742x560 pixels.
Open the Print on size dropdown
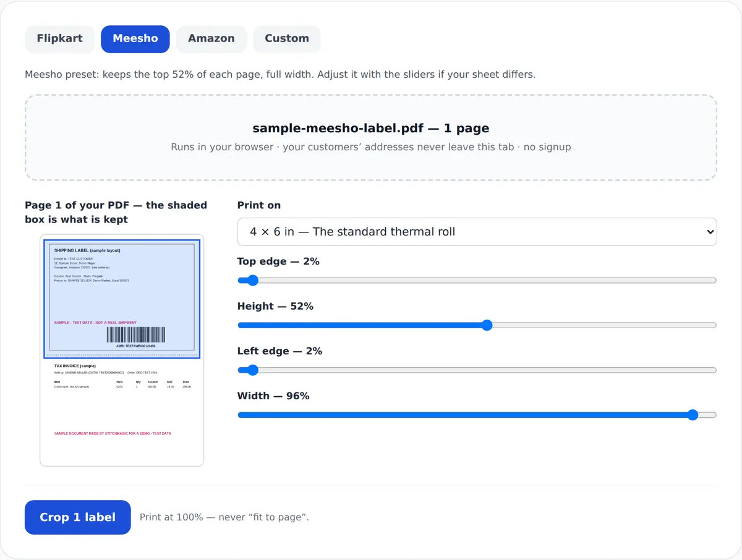coord(477,232)
